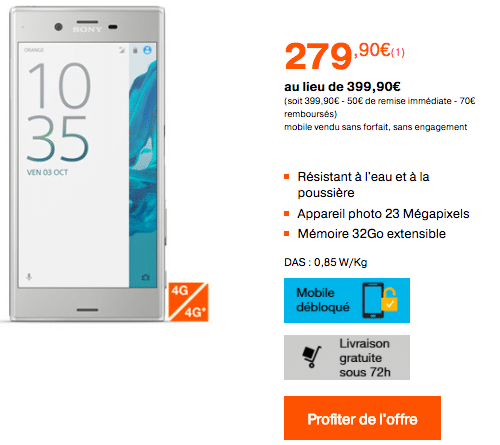Click the au lieu de 399,90€ text
500x445 pixels.
pyautogui.click(x=342, y=87)
